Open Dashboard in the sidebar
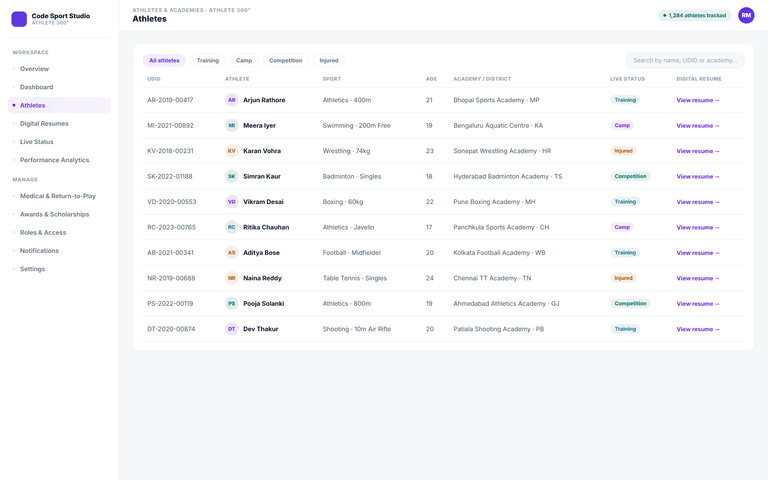This screenshot has height=480, width=768. [x=59, y=87]
